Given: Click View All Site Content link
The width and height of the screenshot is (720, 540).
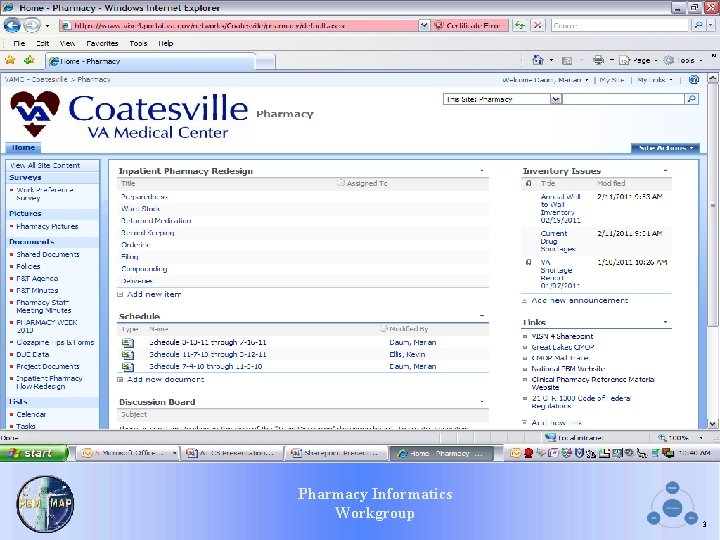Looking at the screenshot, I should pos(45,165).
